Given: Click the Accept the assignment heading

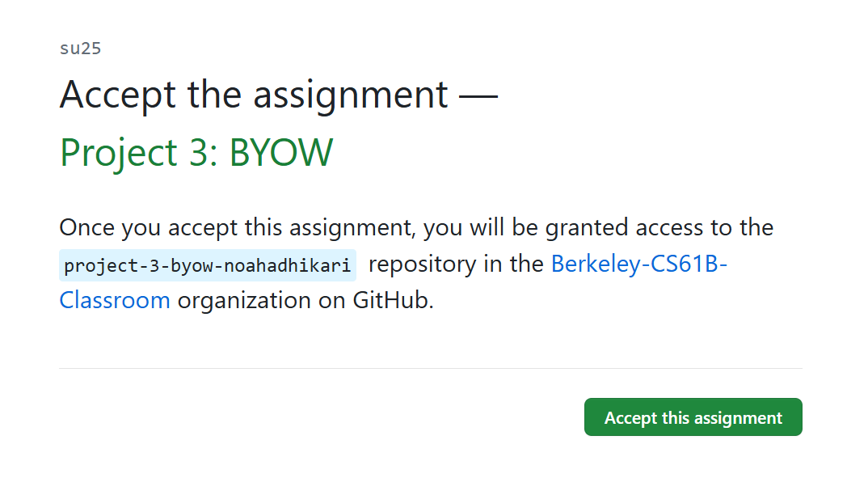Looking at the screenshot, I should pyautogui.click(x=254, y=95).
